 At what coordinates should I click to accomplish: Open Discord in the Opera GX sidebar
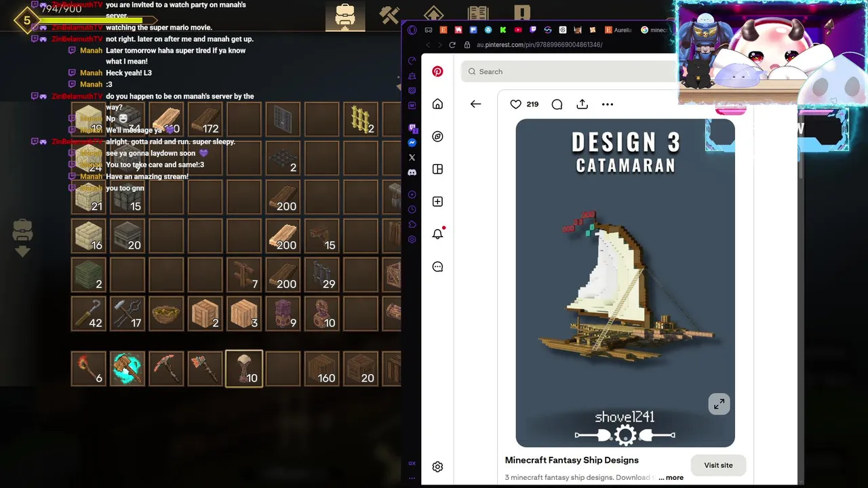[412, 172]
